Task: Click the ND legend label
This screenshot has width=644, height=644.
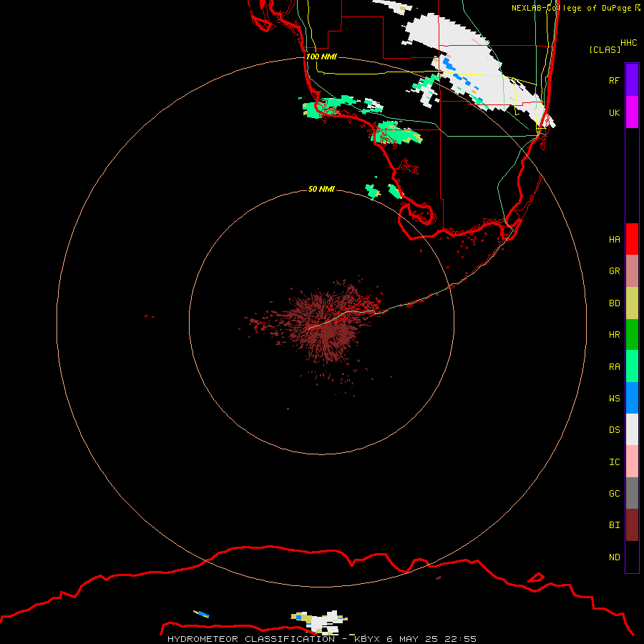Action: coord(614,557)
